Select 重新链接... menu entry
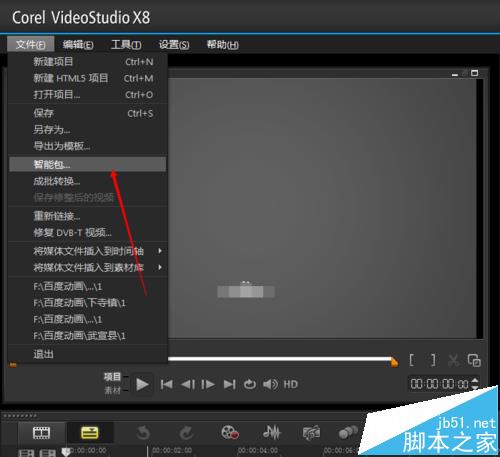500x457 pixels. tap(87, 216)
